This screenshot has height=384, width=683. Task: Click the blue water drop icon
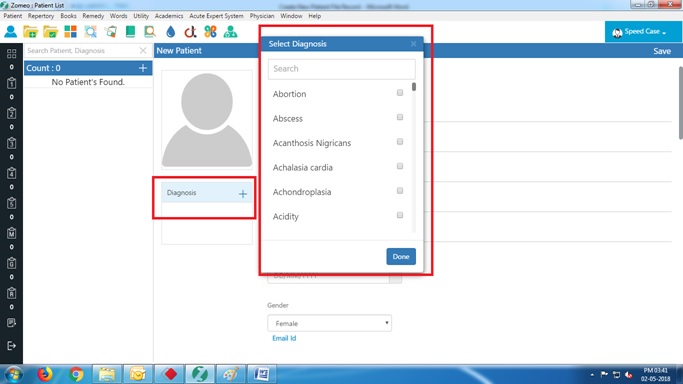(171, 32)
